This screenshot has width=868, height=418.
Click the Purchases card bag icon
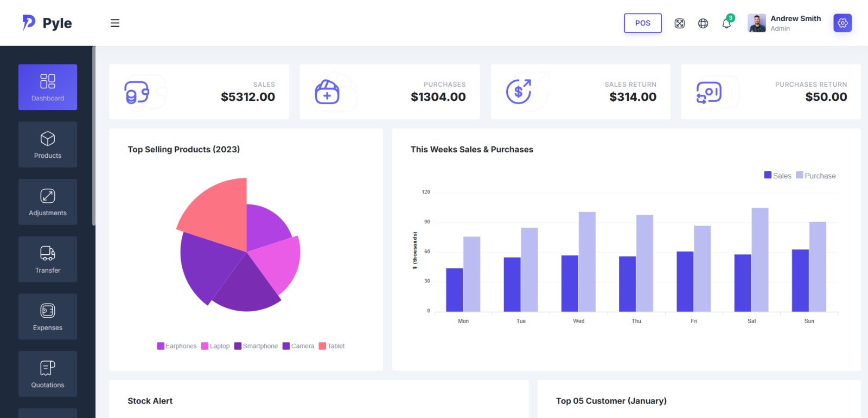[327, 92]
